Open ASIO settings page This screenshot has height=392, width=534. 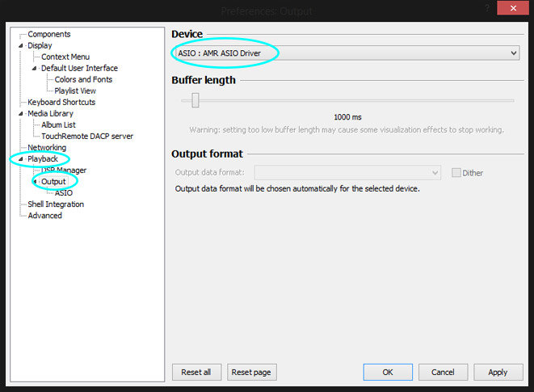tap(63, 193)
